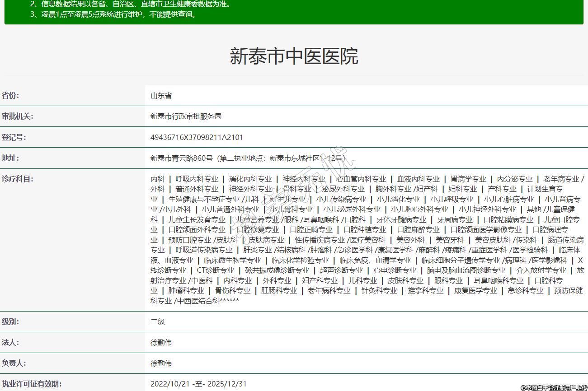The image size is (588, 391).
Task: Click the 省份 row label
Action: 10,95
